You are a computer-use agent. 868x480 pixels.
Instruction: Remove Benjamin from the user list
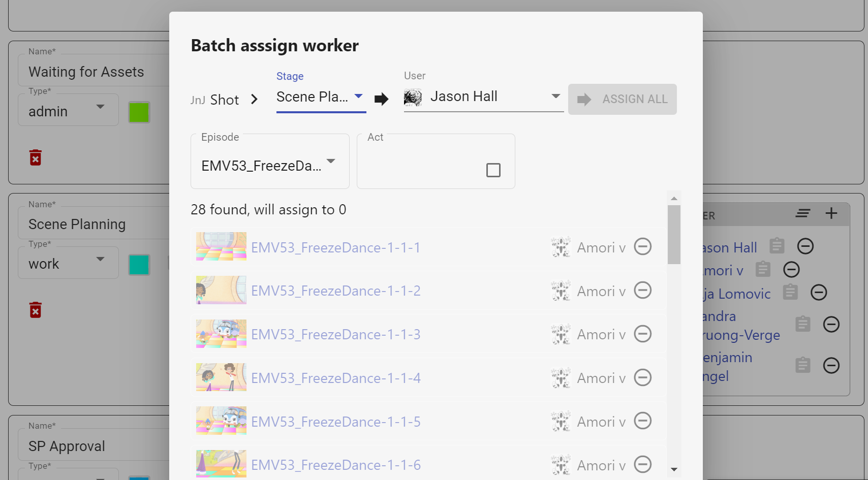[x=831, y=366]
